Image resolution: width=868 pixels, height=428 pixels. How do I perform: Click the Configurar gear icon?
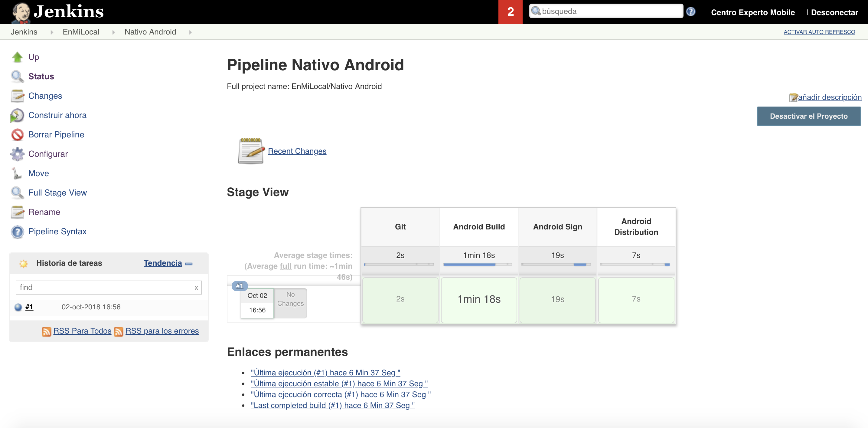pos(17,154)
